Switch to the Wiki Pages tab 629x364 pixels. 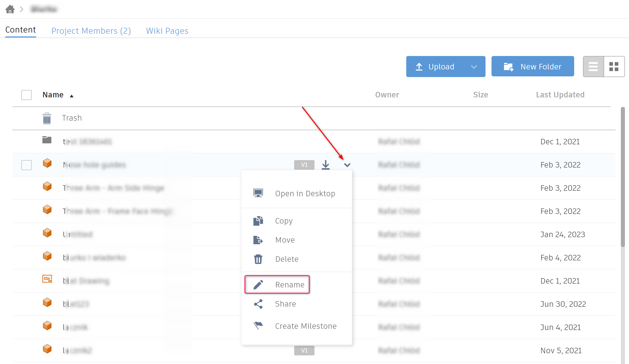[x=167, y=31]
